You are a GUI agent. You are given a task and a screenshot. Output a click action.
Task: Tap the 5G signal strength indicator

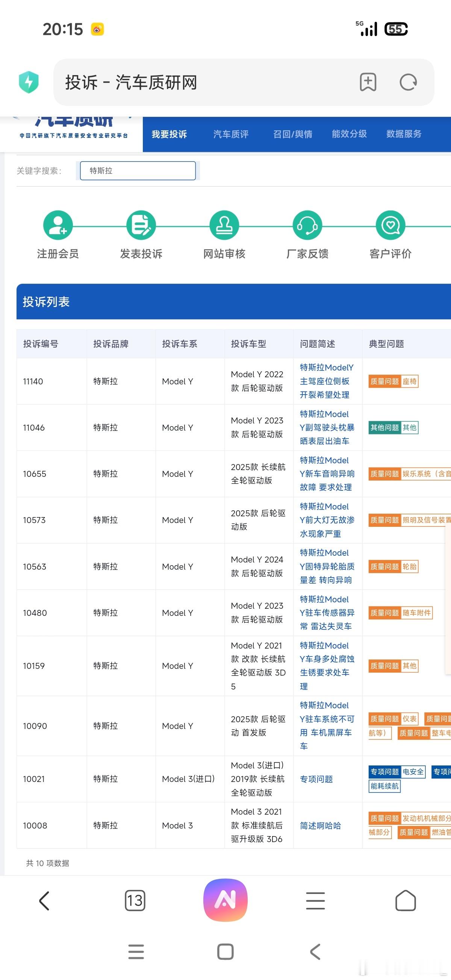tap(366, 29)
